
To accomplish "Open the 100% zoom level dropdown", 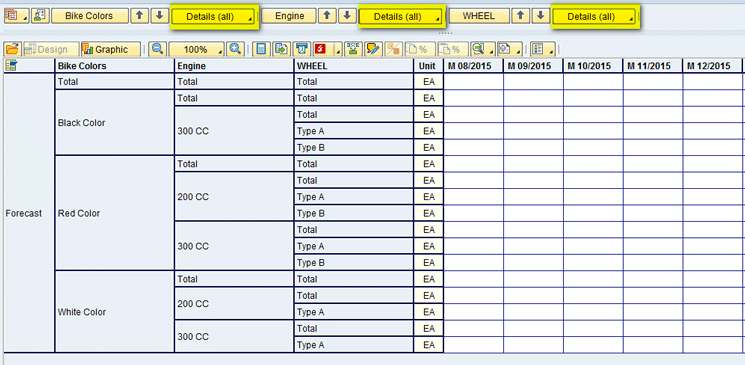I will tap(196, 49).
